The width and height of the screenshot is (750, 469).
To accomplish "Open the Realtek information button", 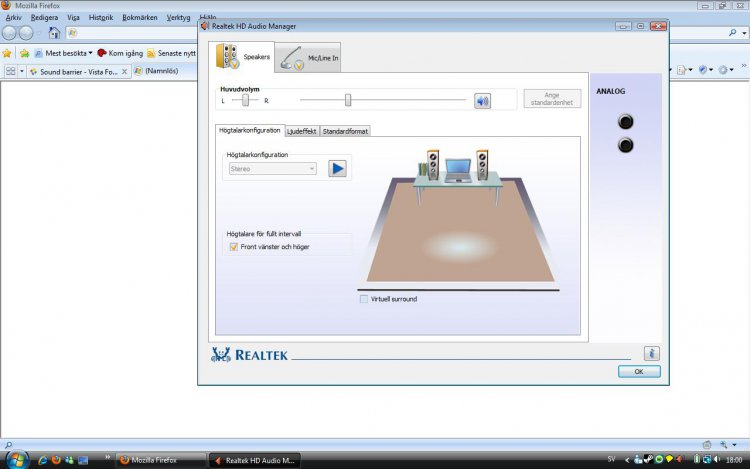I will 651,353.
